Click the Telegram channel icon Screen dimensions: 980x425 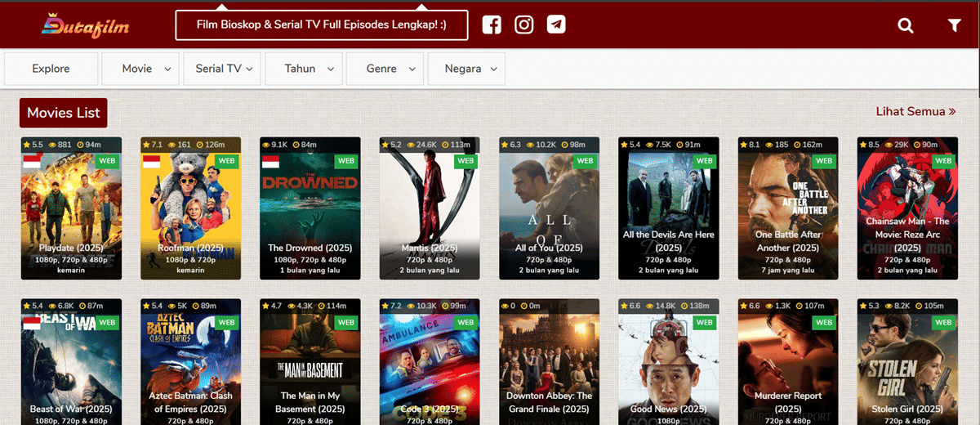point(556,25)
